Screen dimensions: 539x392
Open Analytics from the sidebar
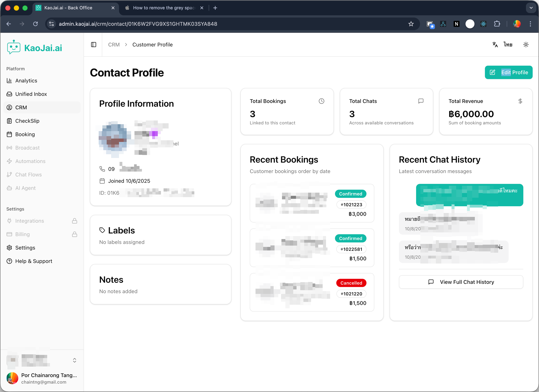coord(26,81)
